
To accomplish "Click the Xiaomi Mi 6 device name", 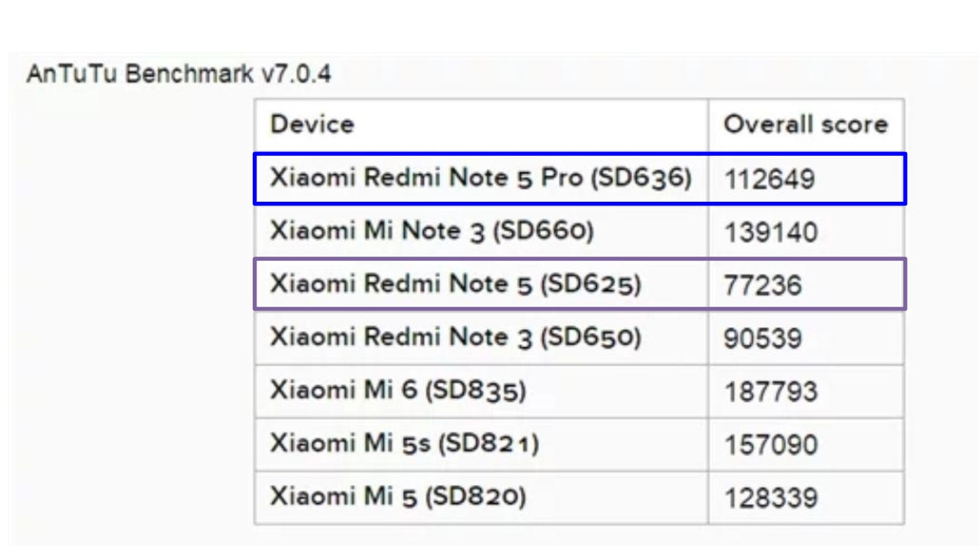I will pyautogui.click(x=343, y=390).
